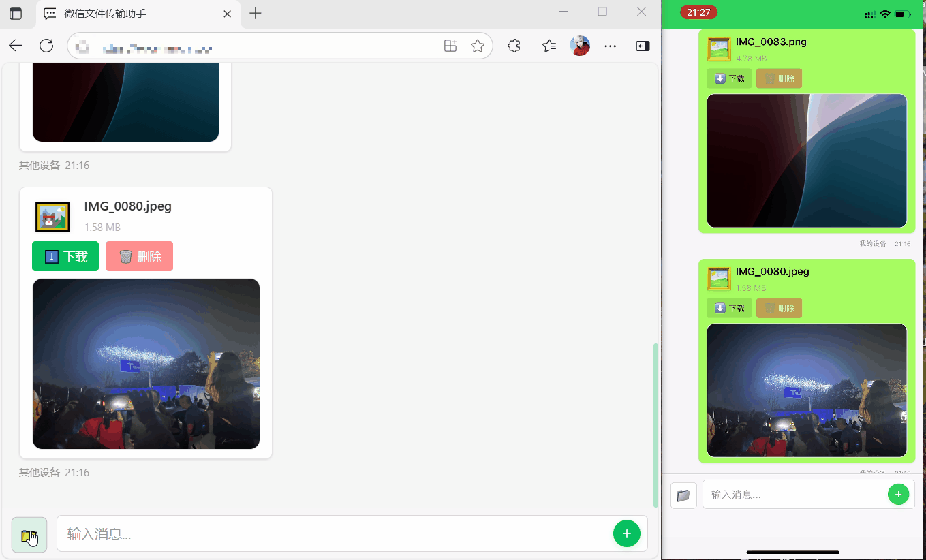926x560 pixels.
Task: Toggle the browser sidebar panel icon
Action: pos(643,46)
